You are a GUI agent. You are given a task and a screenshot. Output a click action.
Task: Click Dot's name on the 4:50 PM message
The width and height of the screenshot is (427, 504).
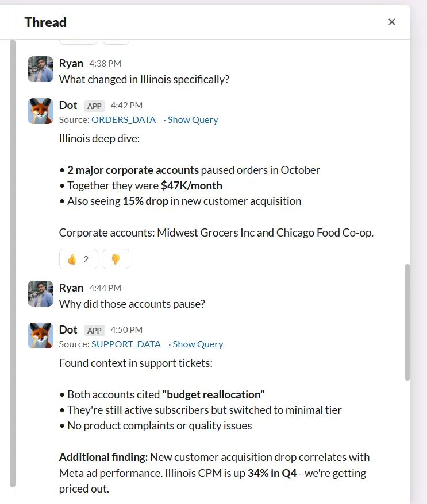(68, 330)
